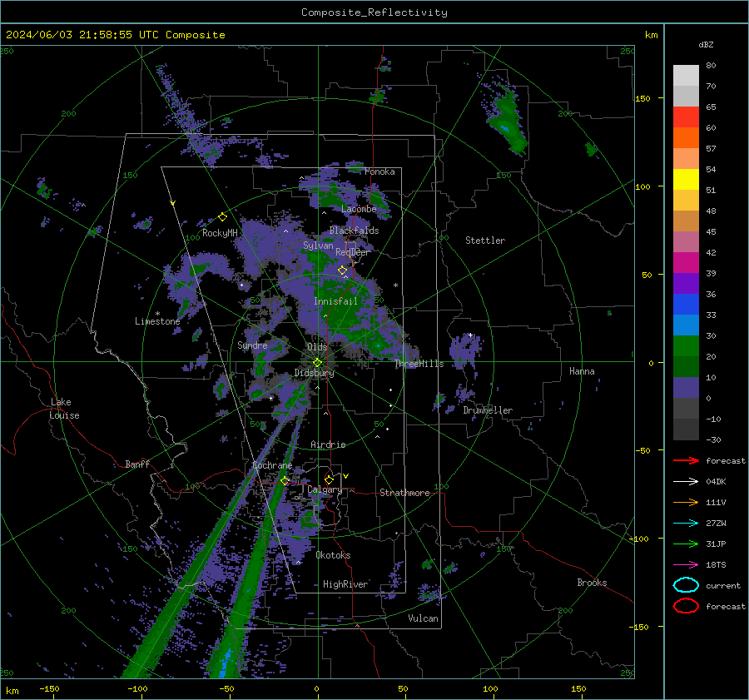Viewport: 749px width, 700px height.
Task: Click the Stettler town label
Action: point(485,241)
